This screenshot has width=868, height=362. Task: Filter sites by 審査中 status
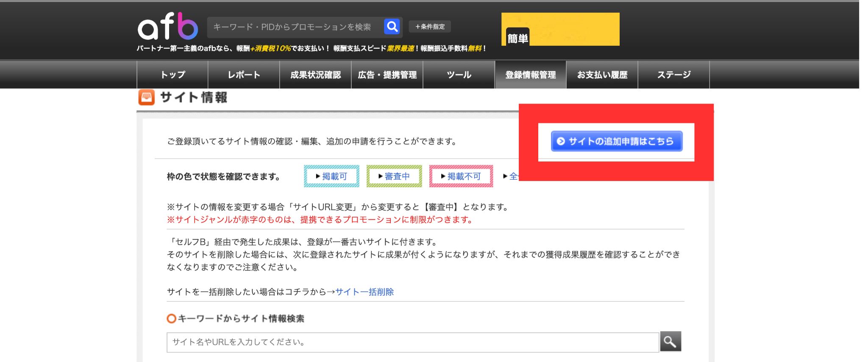(394, 176)
